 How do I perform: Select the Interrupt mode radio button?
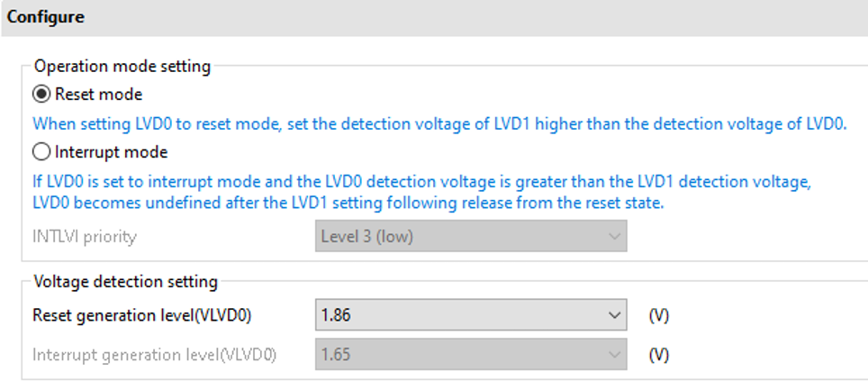41,152
